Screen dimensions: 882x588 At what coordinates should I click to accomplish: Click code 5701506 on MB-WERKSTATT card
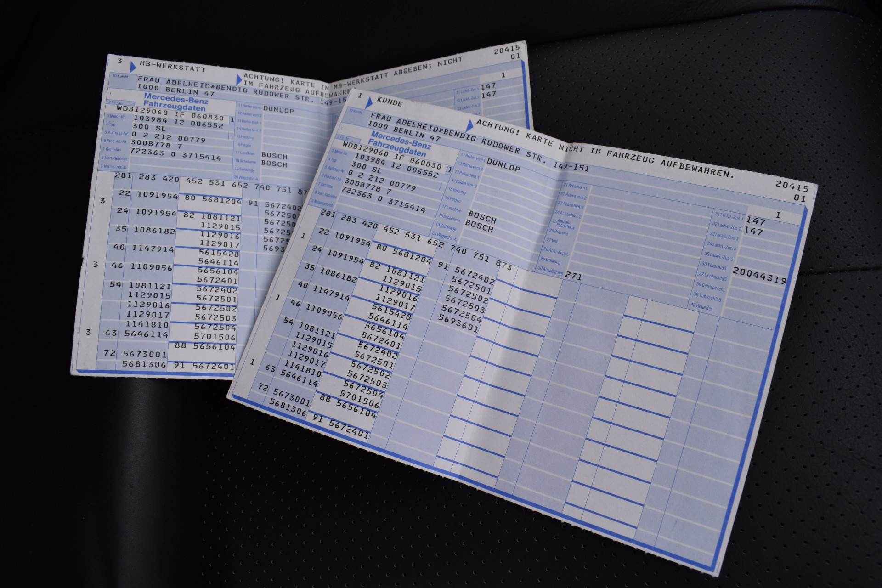[215, 337]
